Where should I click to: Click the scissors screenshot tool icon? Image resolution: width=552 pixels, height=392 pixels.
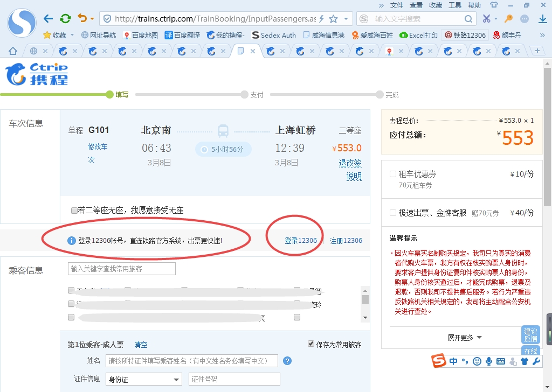487,19
